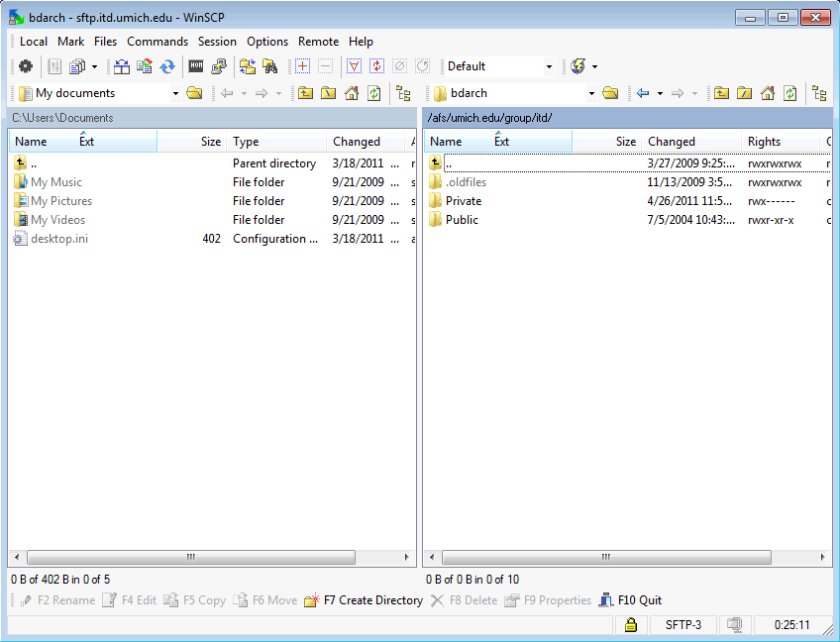Open the Session menu
The image size is (840, 642).
pos(217,42)
